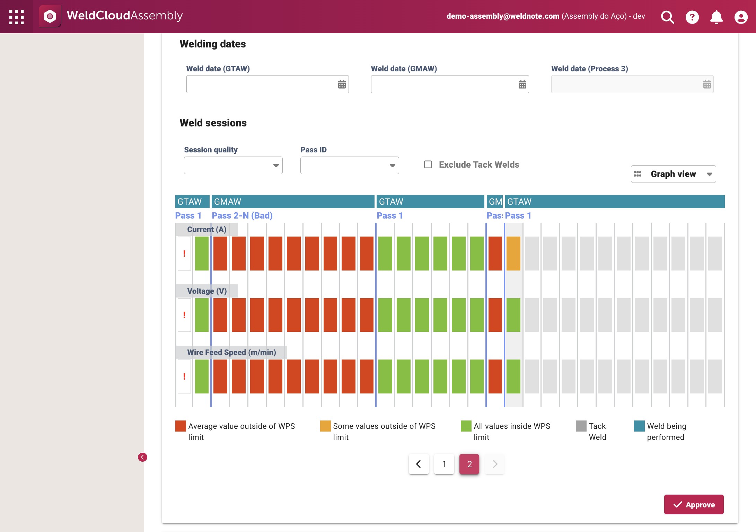
Task: Open the notifications bell
Action: click(717, 17)
